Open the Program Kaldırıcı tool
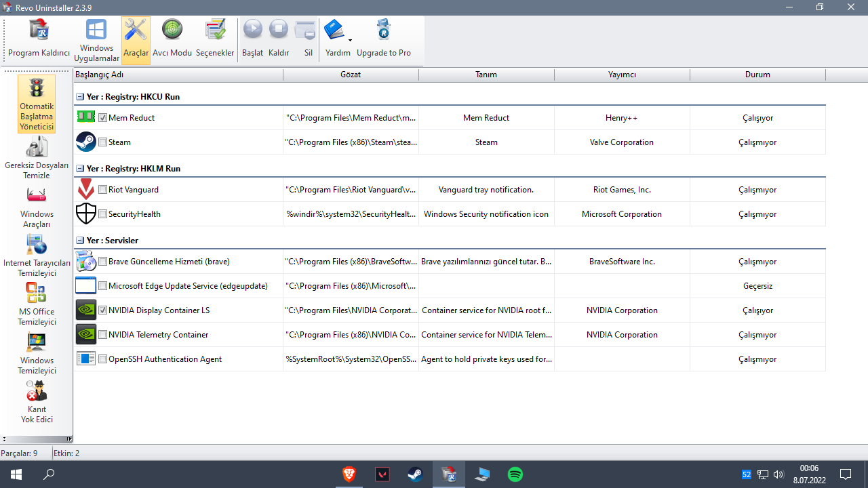868x488 pixels. [x=39, y=40]
